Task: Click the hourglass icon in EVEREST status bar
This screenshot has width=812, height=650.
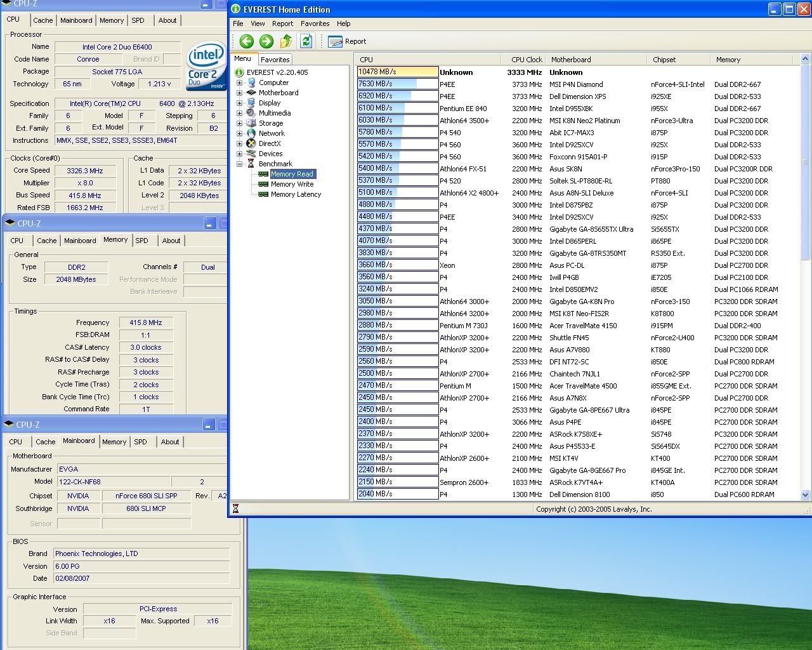Action: click(x=236, y=509)
